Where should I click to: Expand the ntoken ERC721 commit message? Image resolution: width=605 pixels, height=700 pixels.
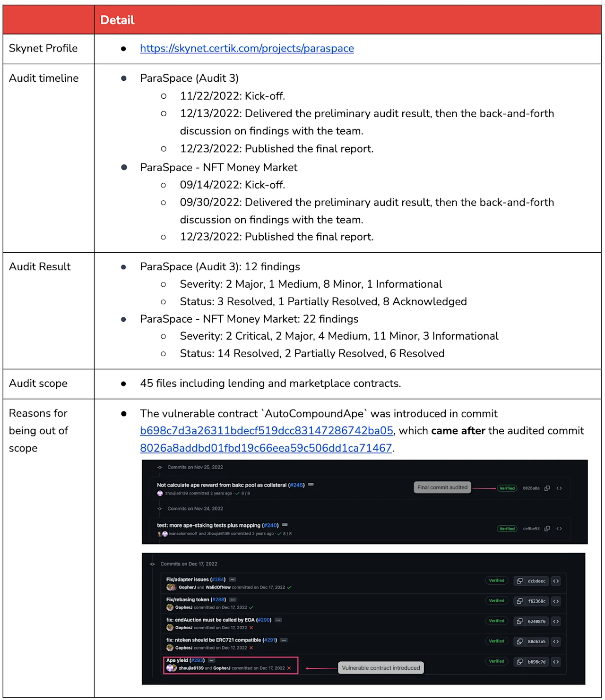point(284,640)
